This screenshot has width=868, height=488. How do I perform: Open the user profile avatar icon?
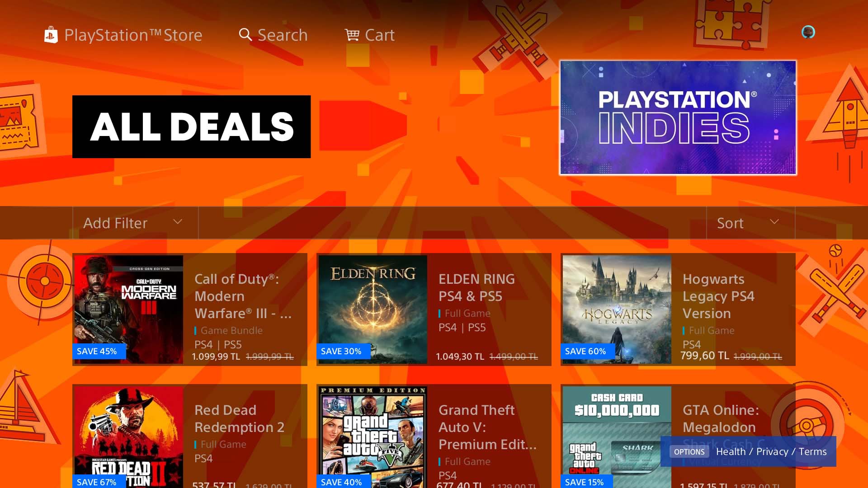[808, 32]
